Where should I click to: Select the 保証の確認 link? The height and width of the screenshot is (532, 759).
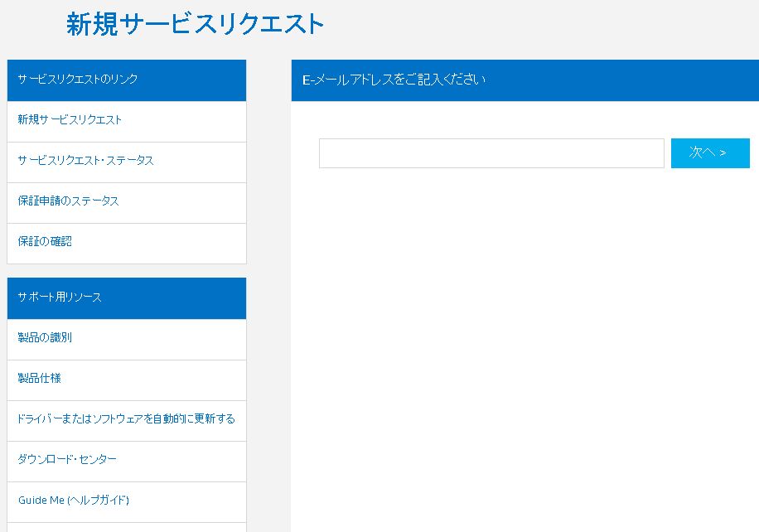tap(45, 241)
